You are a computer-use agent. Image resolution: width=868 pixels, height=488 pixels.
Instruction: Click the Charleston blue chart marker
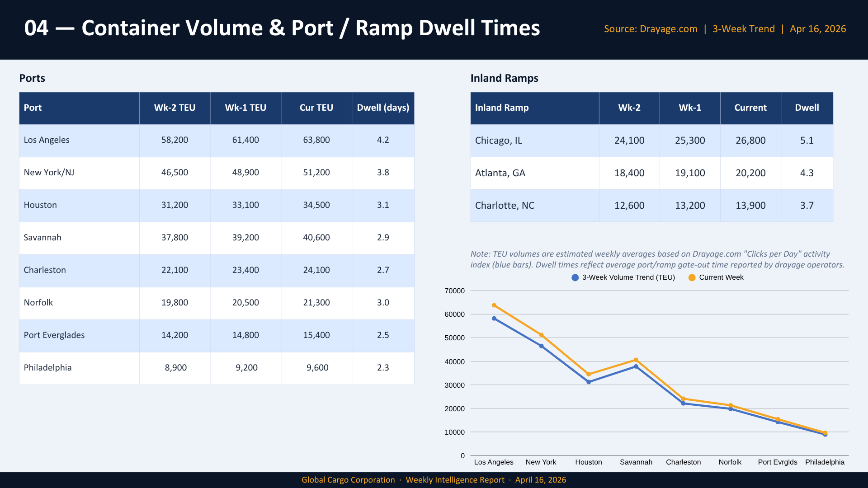[x=683, y=403]
